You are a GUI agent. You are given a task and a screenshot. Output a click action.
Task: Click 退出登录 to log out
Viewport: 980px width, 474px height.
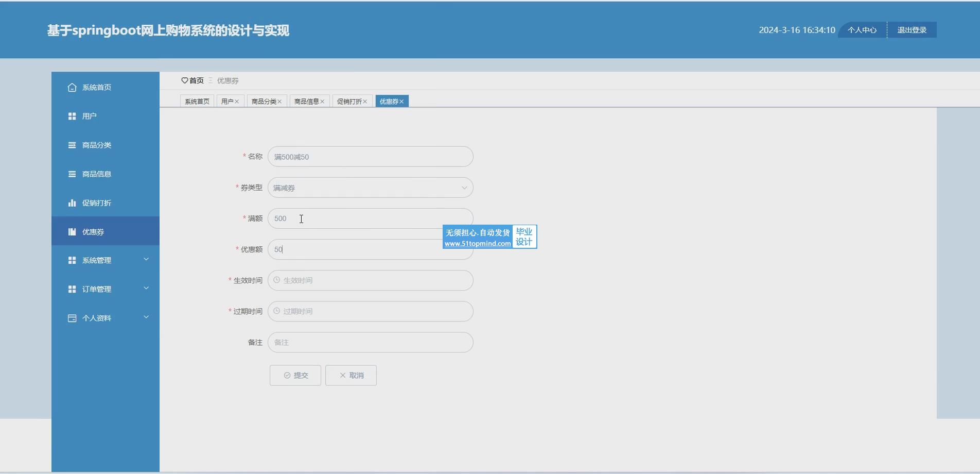pyautogui.click(x=912, y=30)
